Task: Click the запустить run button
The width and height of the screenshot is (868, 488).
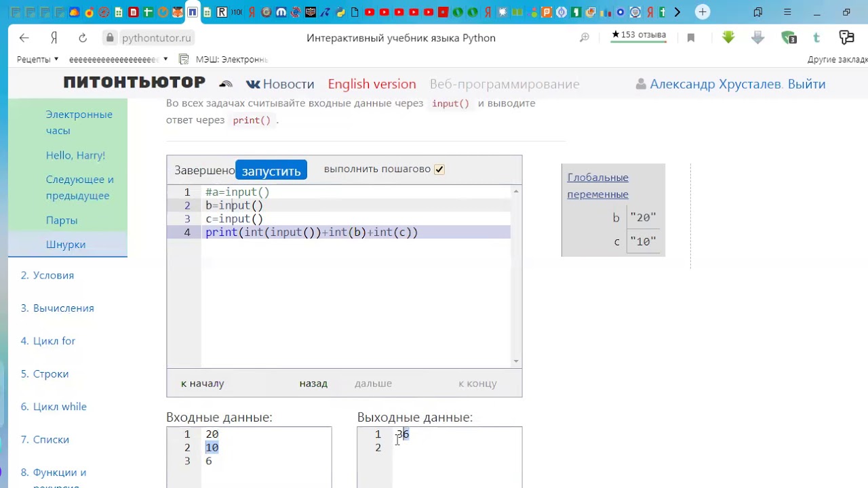Action: 271,170
